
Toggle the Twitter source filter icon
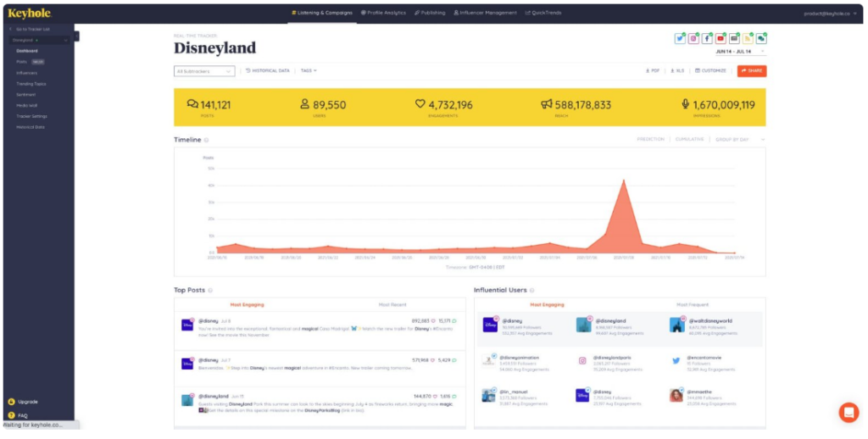[679, 39]
